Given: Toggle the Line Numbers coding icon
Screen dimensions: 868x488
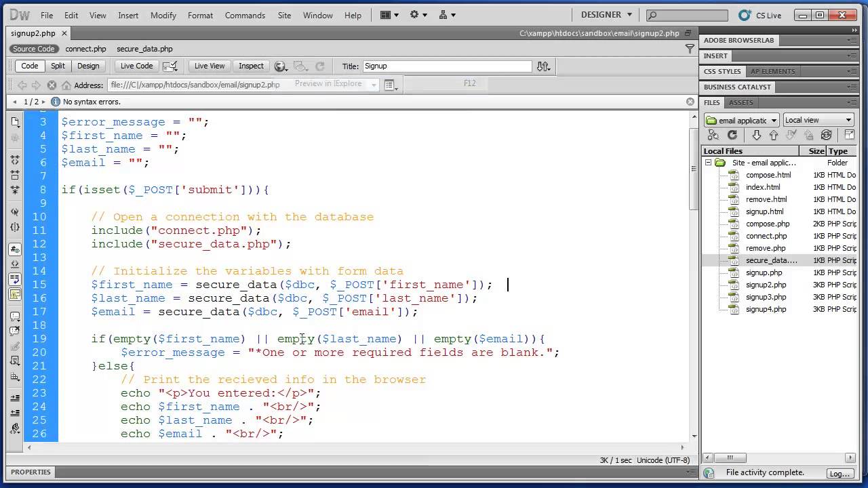Looking at the screenshot, I should tap(15, 249).
